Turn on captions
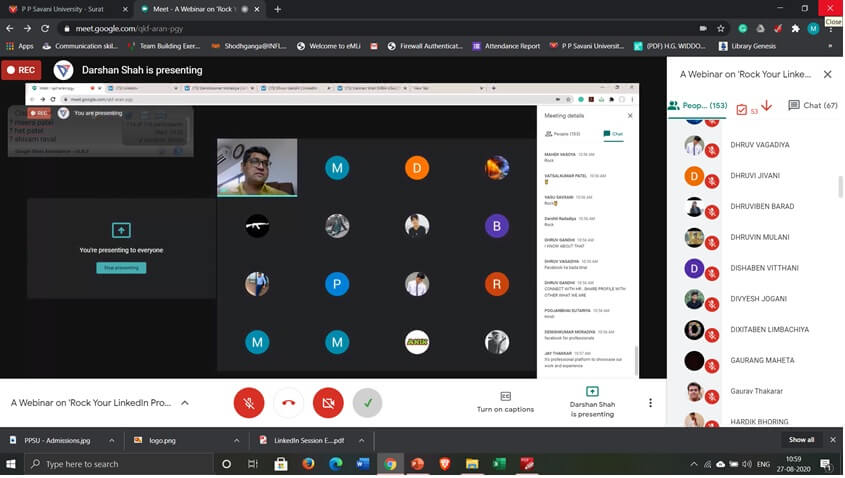 (x=505, y=402)
